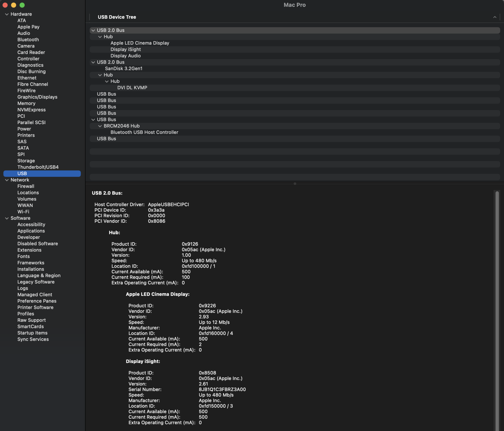The width and height of the screenshot is (504, 431).
Task: Select Applications under Software
Action: (31, 231)
